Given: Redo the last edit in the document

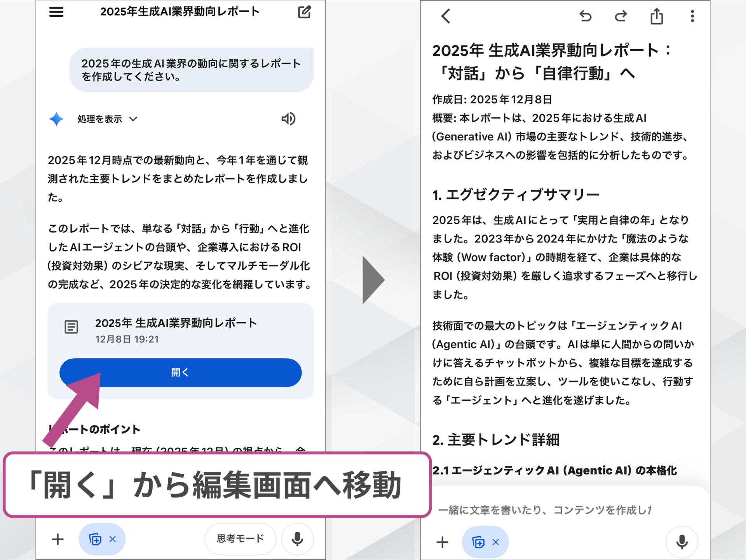Looking at the screenshot, I should (x=620, y=16).
